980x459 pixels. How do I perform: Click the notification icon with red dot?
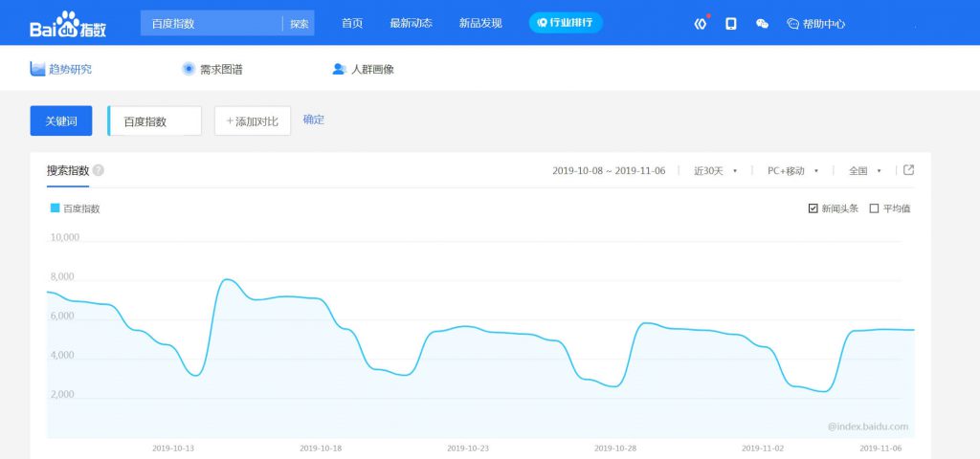[x=701, y=23]
